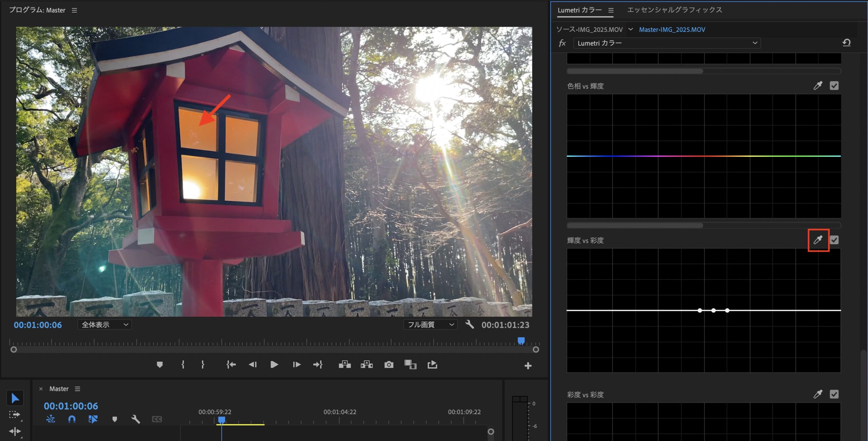Uncheck the 輝度 vs 彩度 checkbox
This screenshot has width=868, height=441.
click(x=834, y=240)
